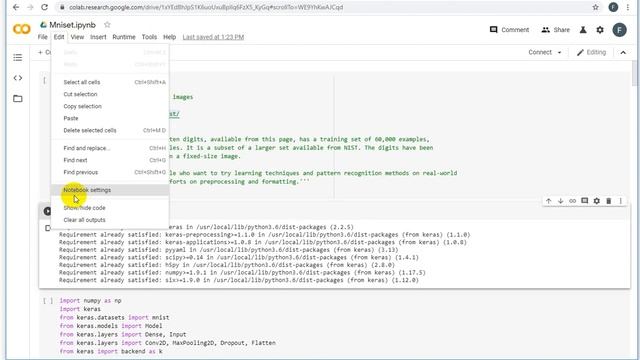Click the 'from keras.datasets import mnist' line
This screenshot has width=640, height=360.
114,317
